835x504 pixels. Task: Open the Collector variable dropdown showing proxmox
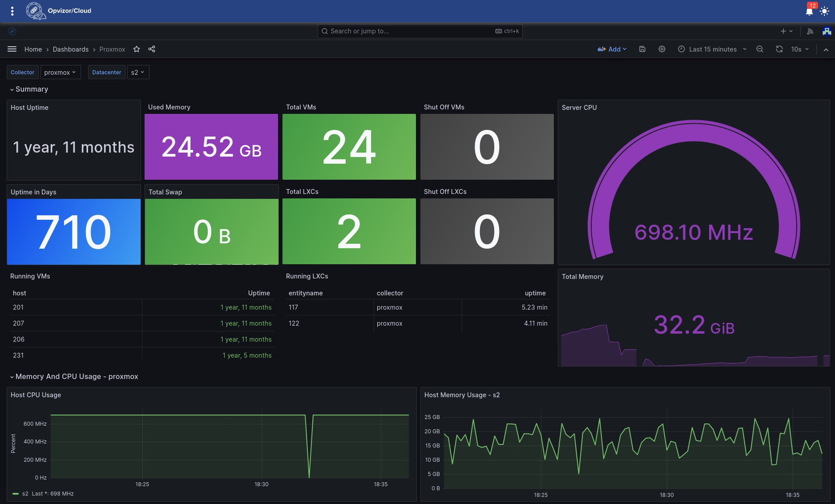pos(60,72)
